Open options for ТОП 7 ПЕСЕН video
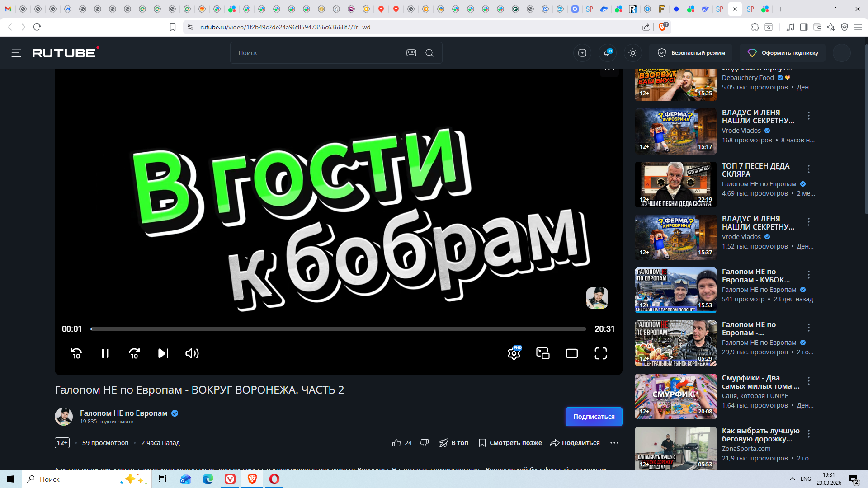Viewport: 868px width, 488px height. point(809,169)
